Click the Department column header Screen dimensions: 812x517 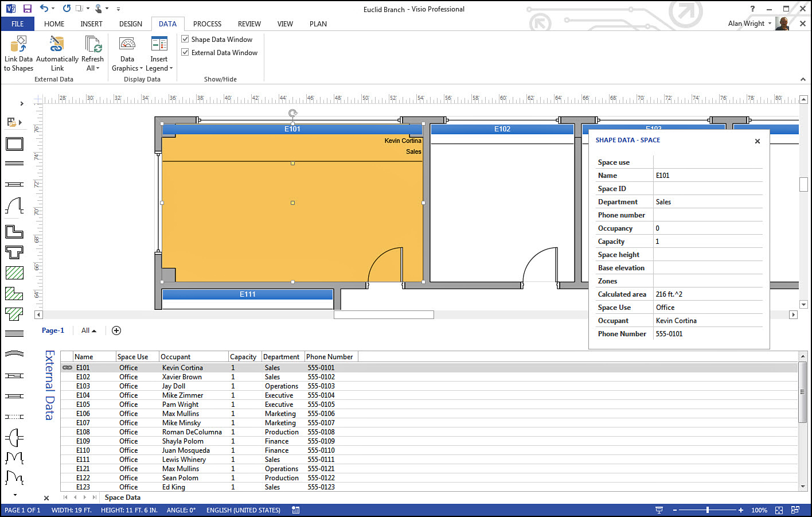[283, 357]
